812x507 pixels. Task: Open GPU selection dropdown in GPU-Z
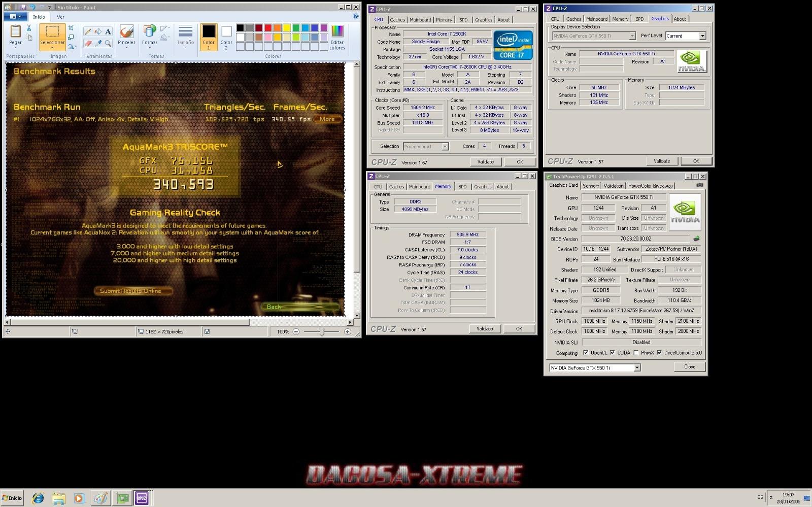[x=637, y=368]
